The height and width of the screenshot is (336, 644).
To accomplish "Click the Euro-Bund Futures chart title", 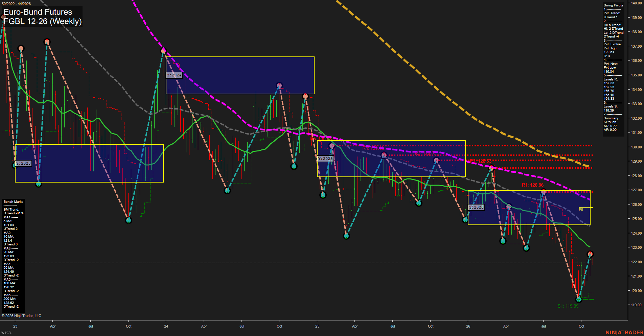I will click(38, 12).
